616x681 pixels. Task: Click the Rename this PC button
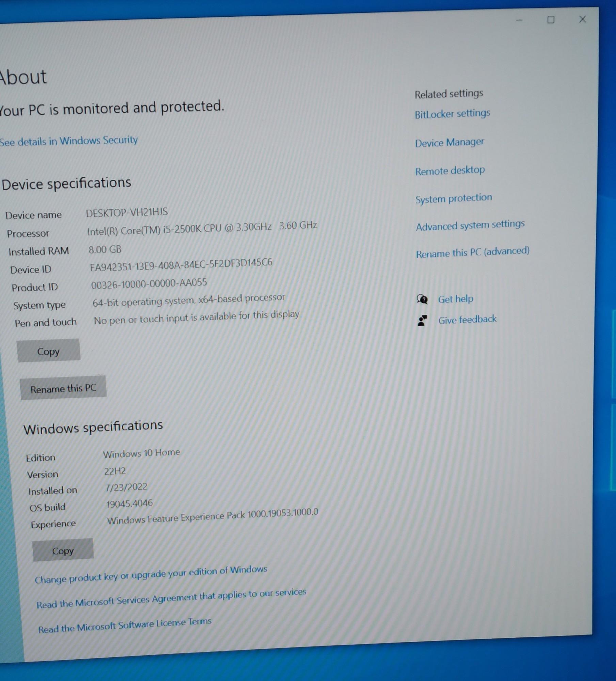point(63,388)
